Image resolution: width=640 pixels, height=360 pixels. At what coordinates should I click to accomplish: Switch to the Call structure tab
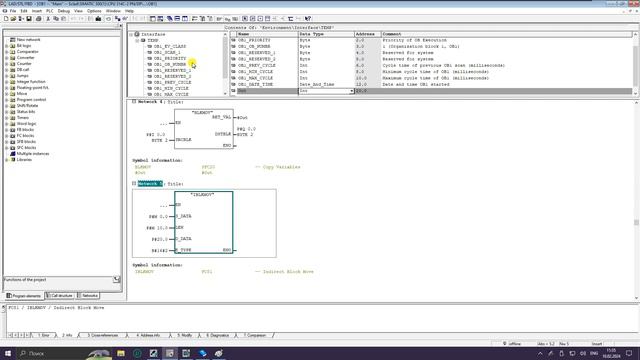coord(60,296)
